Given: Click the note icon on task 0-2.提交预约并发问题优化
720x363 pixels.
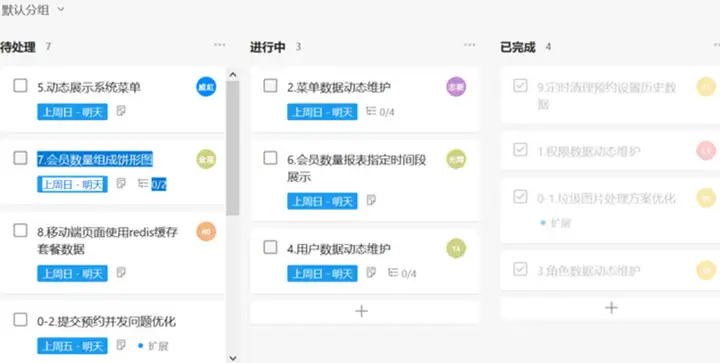Looking at the screenshot, I should click(x=121, y=345).
